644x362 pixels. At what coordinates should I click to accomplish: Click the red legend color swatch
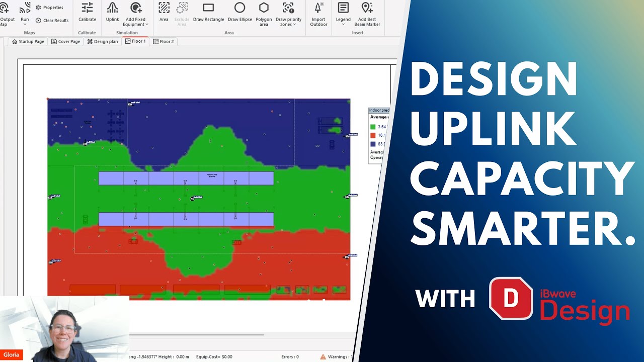[373, 135]
